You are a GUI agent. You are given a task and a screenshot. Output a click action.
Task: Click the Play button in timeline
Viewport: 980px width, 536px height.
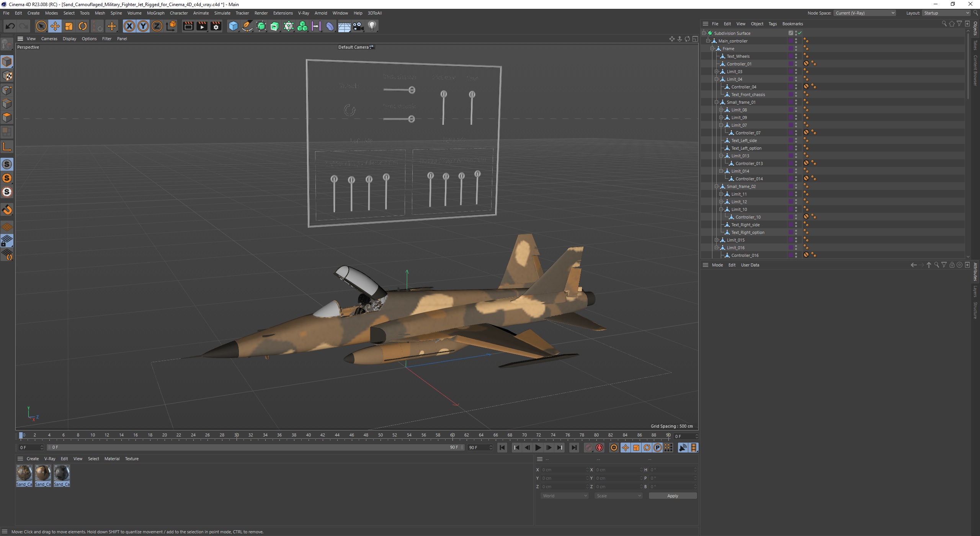538,448
